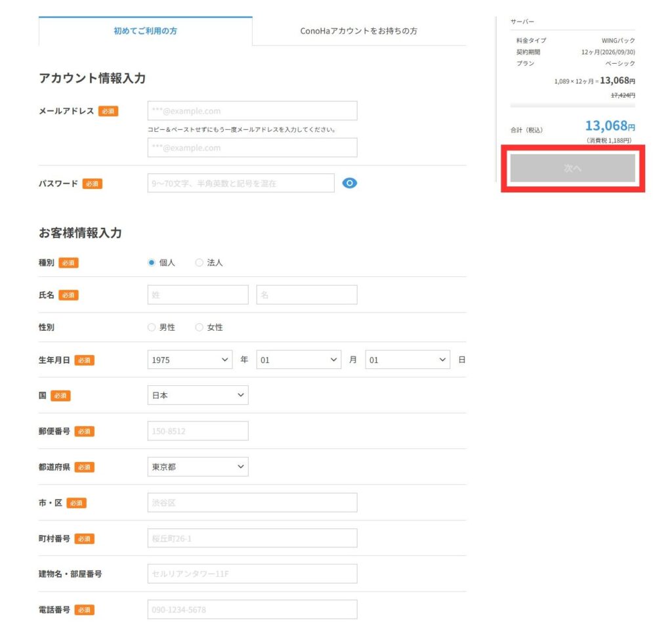Toggle password visibility with the eye icon
672x638 pixels.
[349, 183]
